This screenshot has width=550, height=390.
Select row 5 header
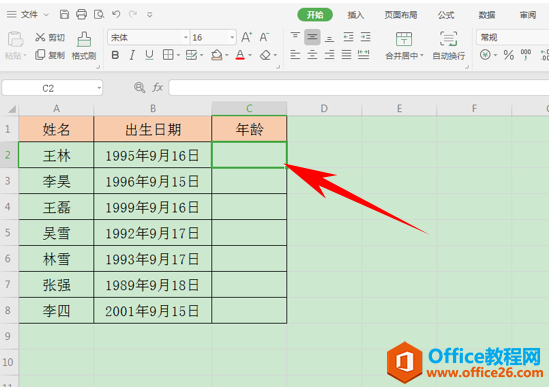(x=9, y=233)
